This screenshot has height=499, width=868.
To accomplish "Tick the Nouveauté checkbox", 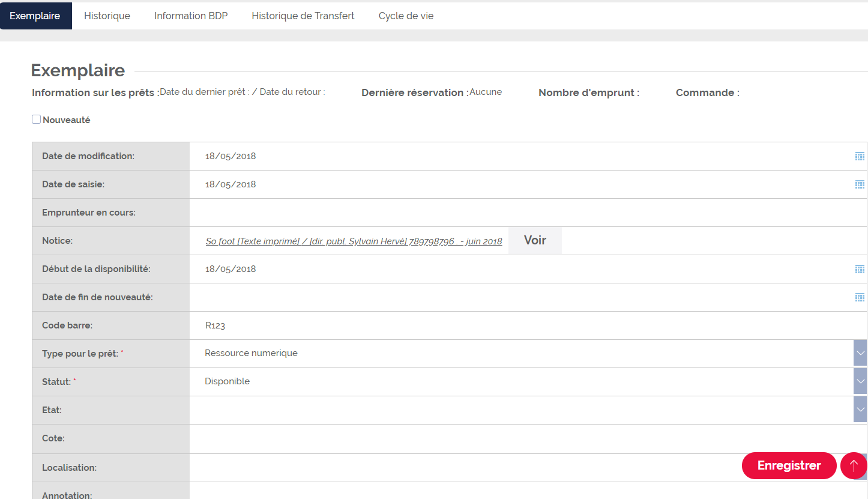I will point(36,119).
